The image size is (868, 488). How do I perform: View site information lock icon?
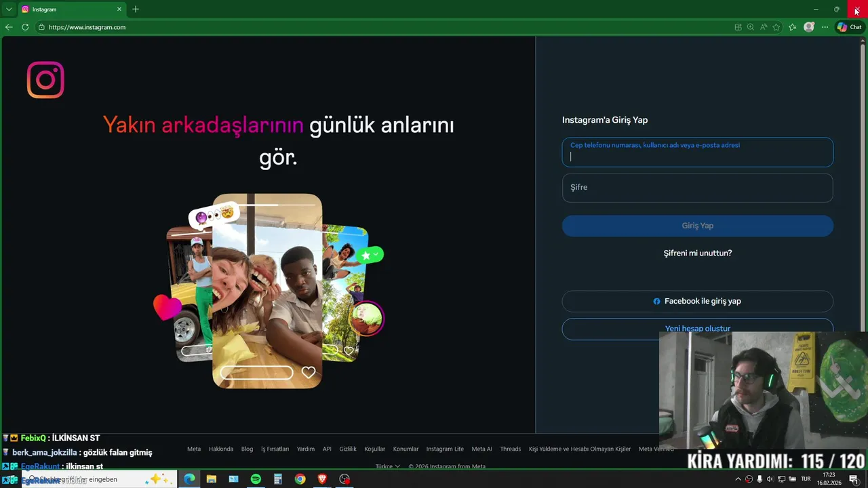click(x=41, y=27)
